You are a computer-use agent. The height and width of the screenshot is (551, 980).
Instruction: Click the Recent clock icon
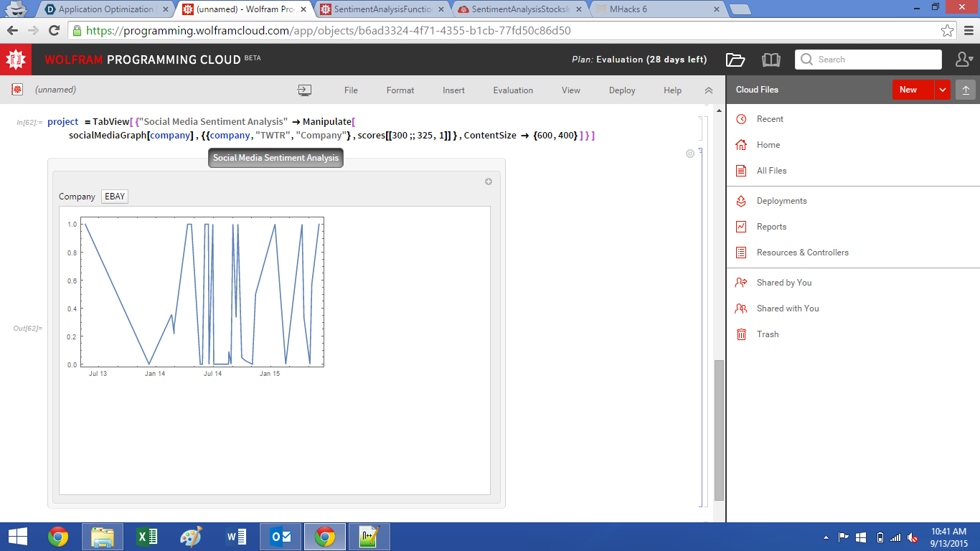click(x=741, y=119)
